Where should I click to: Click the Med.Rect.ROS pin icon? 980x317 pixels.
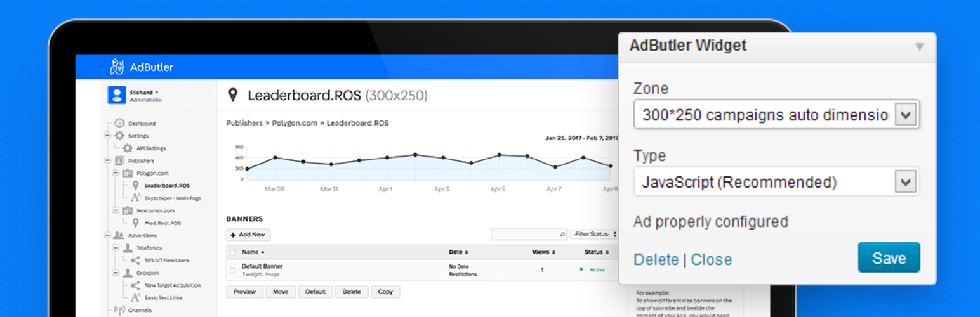(x=135, y=223)
